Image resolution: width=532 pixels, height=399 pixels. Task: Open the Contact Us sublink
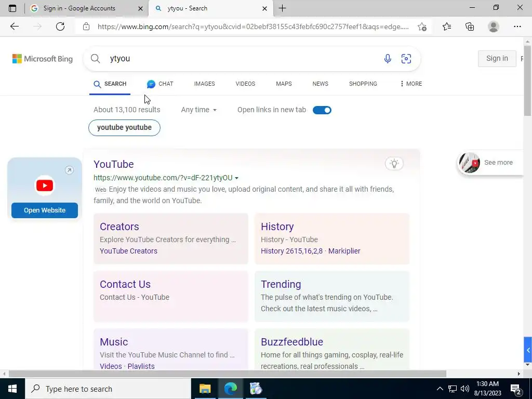[125, 284]
